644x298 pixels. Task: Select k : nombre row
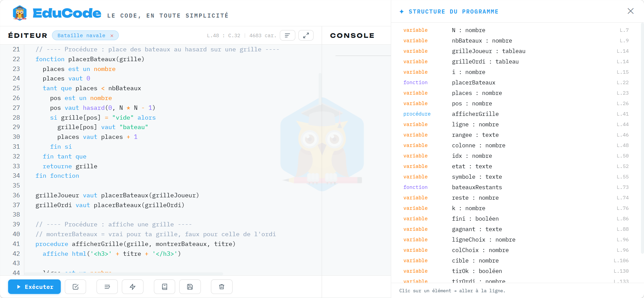(x=516, y=208)
